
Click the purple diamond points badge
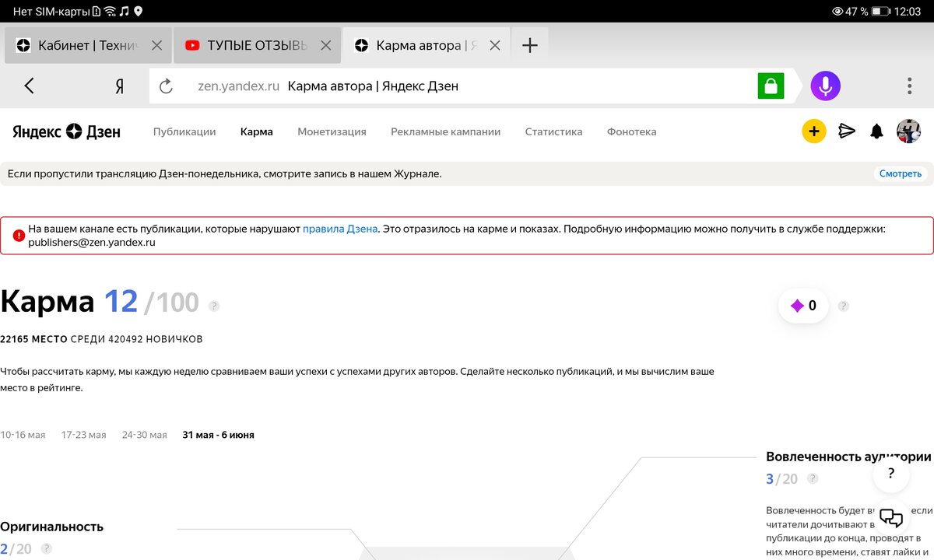(803, 306)
